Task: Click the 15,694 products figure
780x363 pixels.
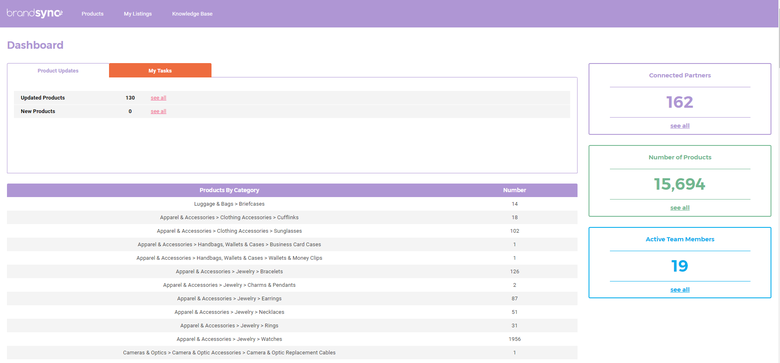Action: pyautogui.click(x=680, y=184)
